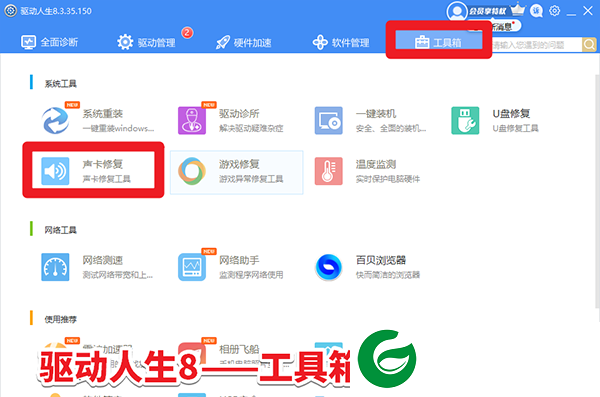
Task: Open the 系统重装 tool icon
Action: click(x=55, y=121)
